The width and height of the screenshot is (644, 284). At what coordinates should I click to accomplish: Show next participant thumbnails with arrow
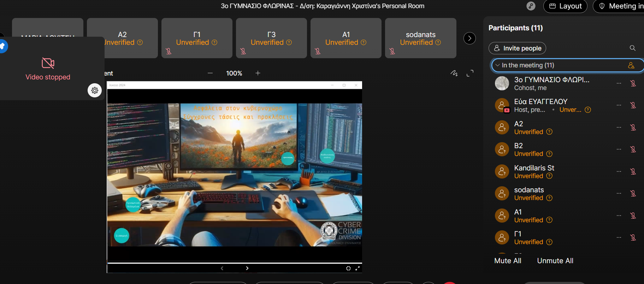469,38
